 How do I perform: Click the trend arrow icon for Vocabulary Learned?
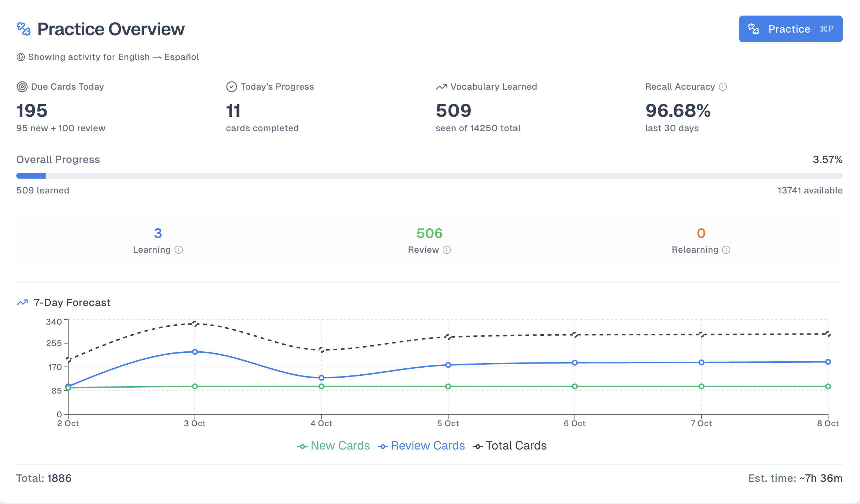[441, 86]
